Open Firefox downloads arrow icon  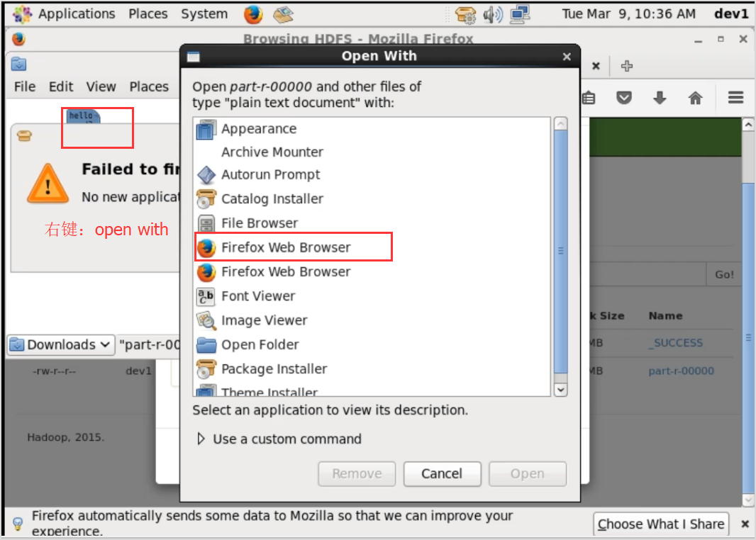click(660, 99)
